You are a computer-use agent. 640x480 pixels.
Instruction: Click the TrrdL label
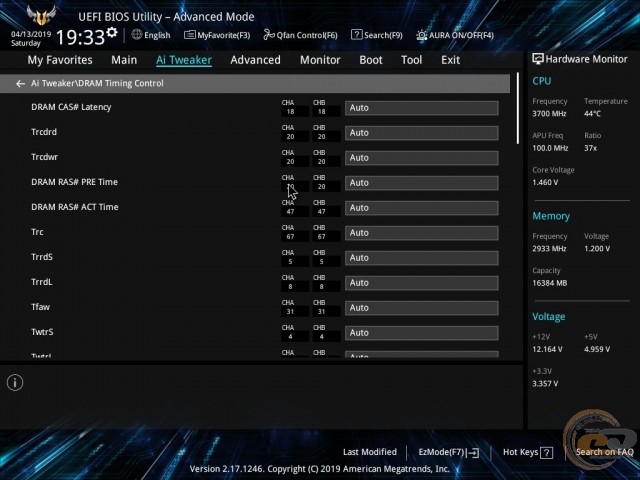click(x=42, y=282)
